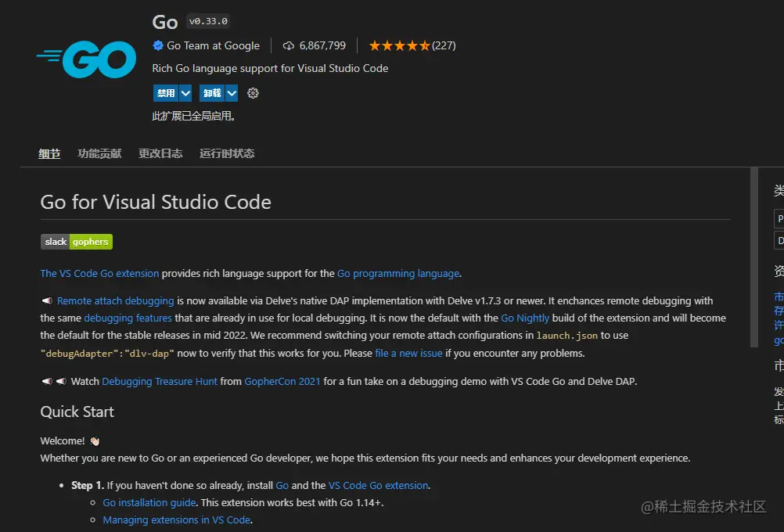This screenshot has width=784, height=532.
Task: Click the 卸载 (Uninstall) button
Action: coord(212,93)
